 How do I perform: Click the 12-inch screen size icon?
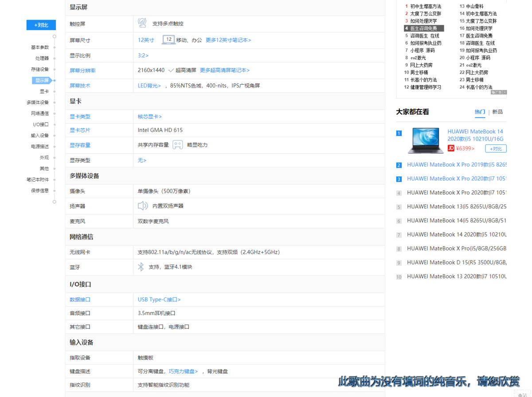click(168, 40)
